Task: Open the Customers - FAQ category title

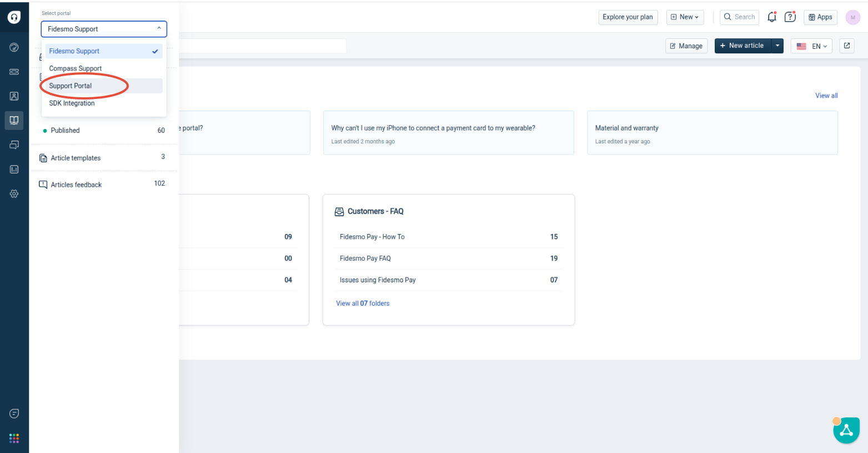Action: coord(375,212)
